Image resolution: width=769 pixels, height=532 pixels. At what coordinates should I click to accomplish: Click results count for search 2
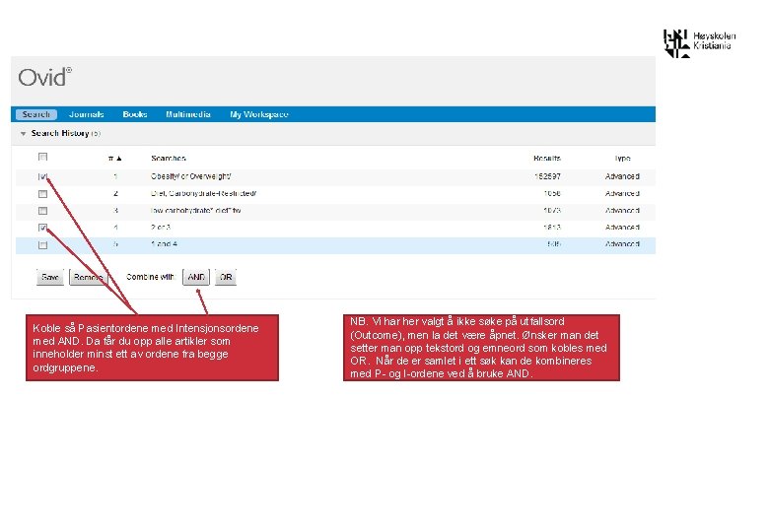click(x=552, y=193)
